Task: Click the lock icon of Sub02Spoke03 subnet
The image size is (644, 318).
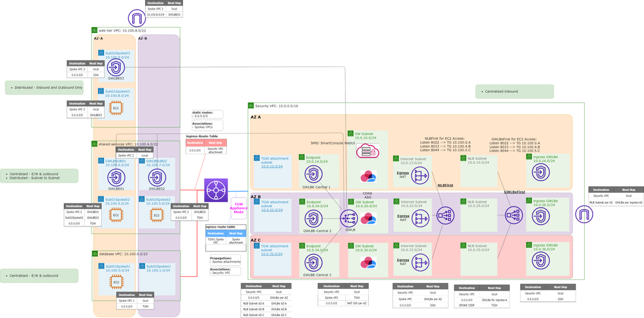Action: coord(101,53)
